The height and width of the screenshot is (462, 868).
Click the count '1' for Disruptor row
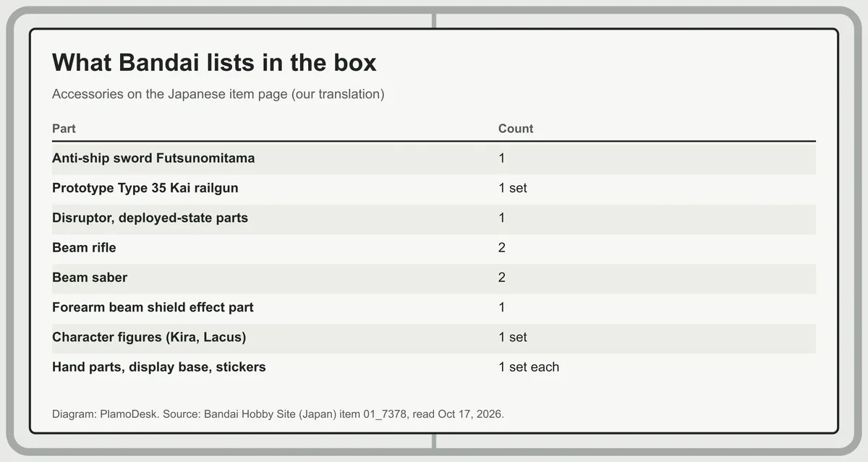point(502,218)
